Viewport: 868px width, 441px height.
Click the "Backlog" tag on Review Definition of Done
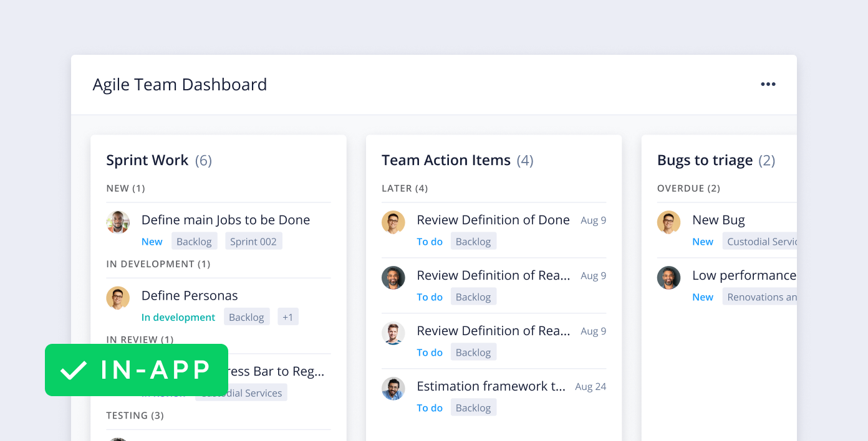pyautogui.click(x=473, y=241)
